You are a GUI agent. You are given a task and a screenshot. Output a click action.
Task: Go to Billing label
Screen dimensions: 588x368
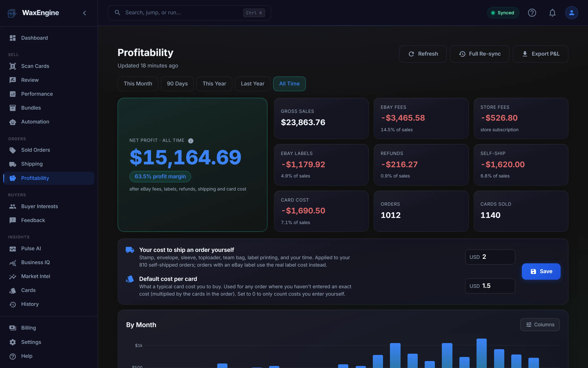[28, 328]
